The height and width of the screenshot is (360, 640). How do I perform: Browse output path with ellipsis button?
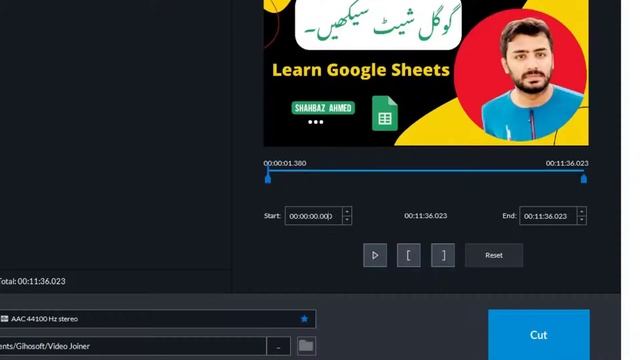click(278, 346)
